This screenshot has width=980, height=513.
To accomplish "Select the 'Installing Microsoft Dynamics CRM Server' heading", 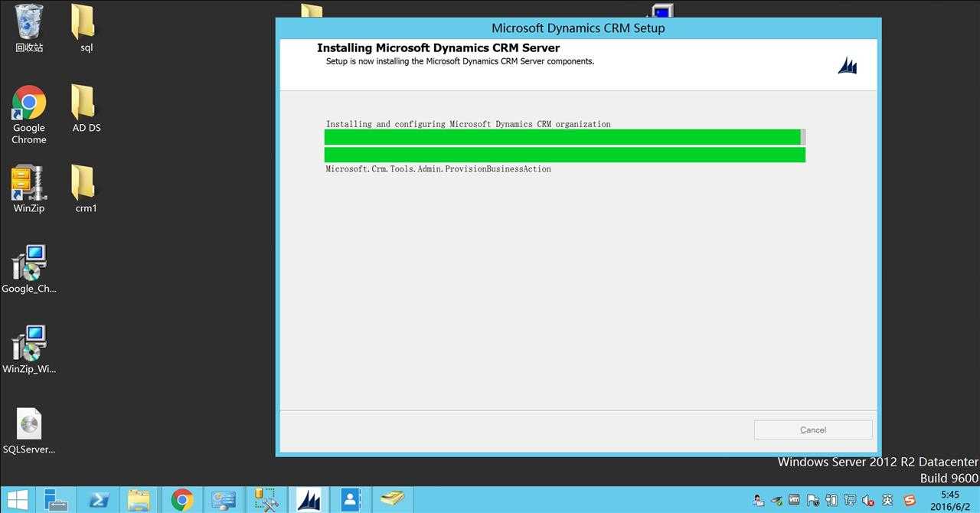I will coord(438,47).
